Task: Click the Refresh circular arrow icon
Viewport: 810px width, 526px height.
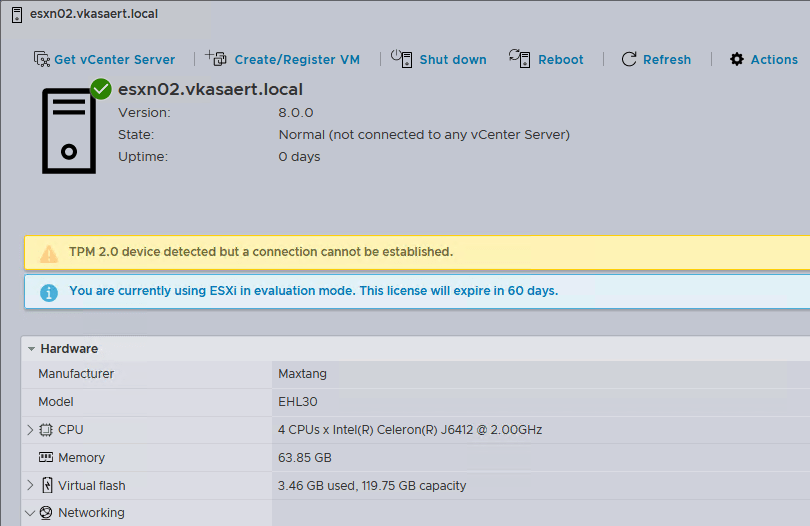Action: click(x=629, y=59)
